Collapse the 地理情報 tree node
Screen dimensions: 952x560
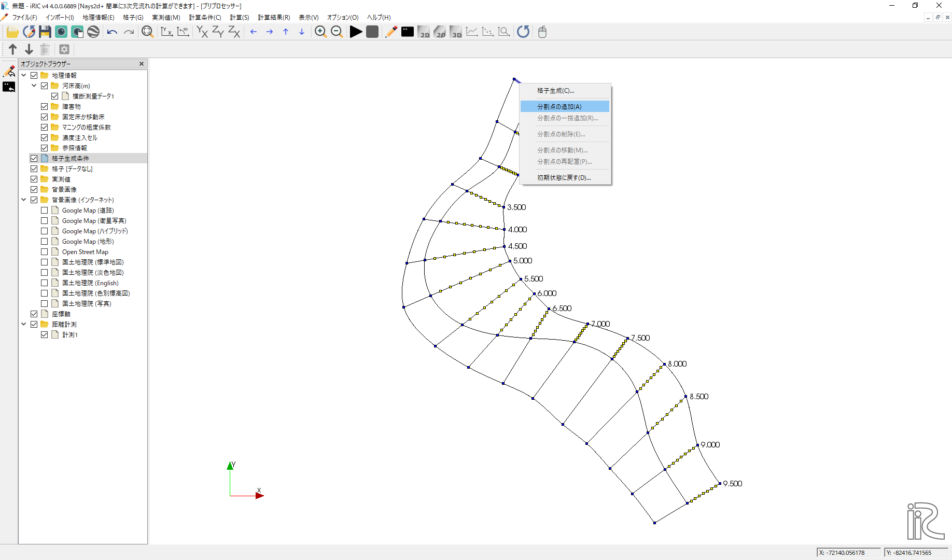(24, 76)
